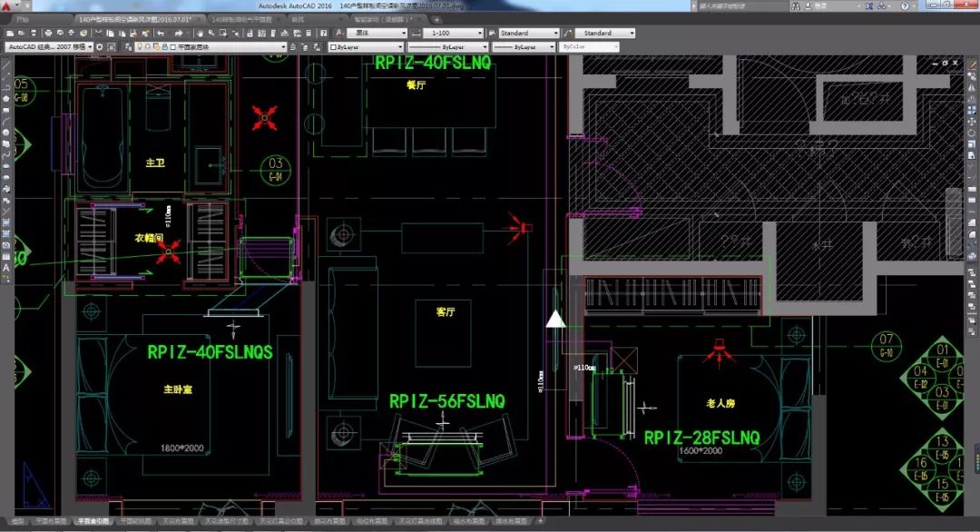980x532 pixels.
Task: Click the Save icon in standard toolbar
Action: [x=34, y=33]
